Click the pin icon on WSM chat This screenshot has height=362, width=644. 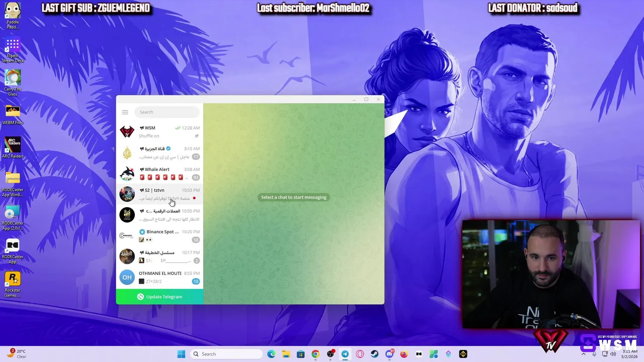(x=197, y=136)
